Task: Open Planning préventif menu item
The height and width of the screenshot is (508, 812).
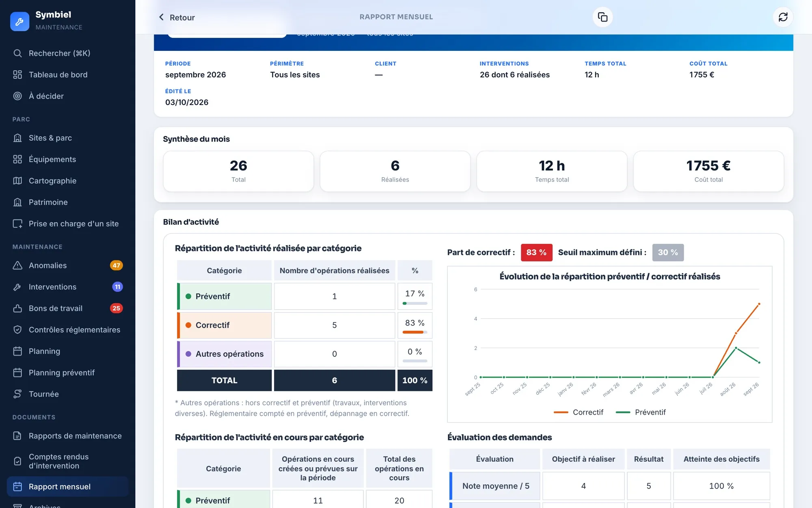Action: coord(67,373)
